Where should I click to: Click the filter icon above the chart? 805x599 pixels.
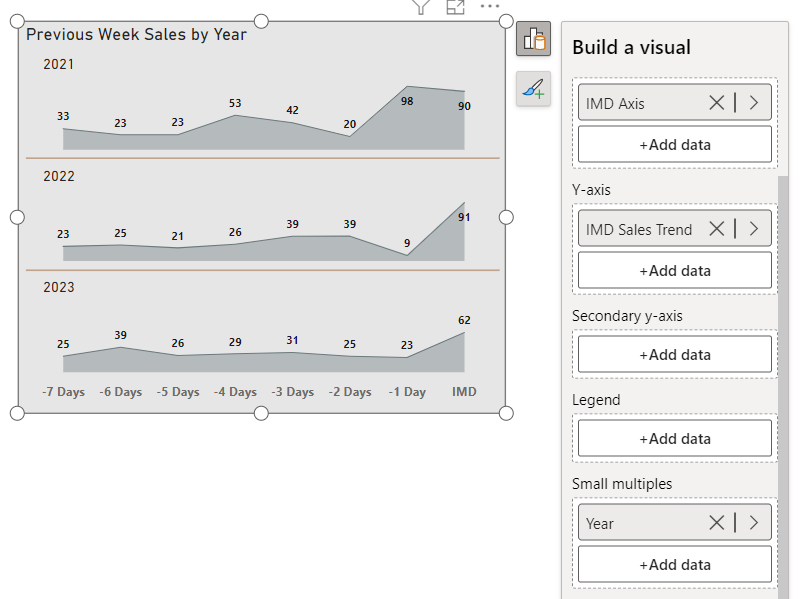click(x=421, y=7)
